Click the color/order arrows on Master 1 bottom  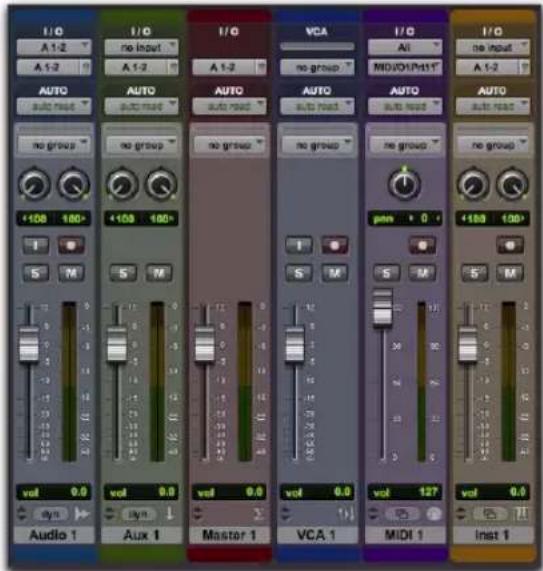(x=198, y=514)
